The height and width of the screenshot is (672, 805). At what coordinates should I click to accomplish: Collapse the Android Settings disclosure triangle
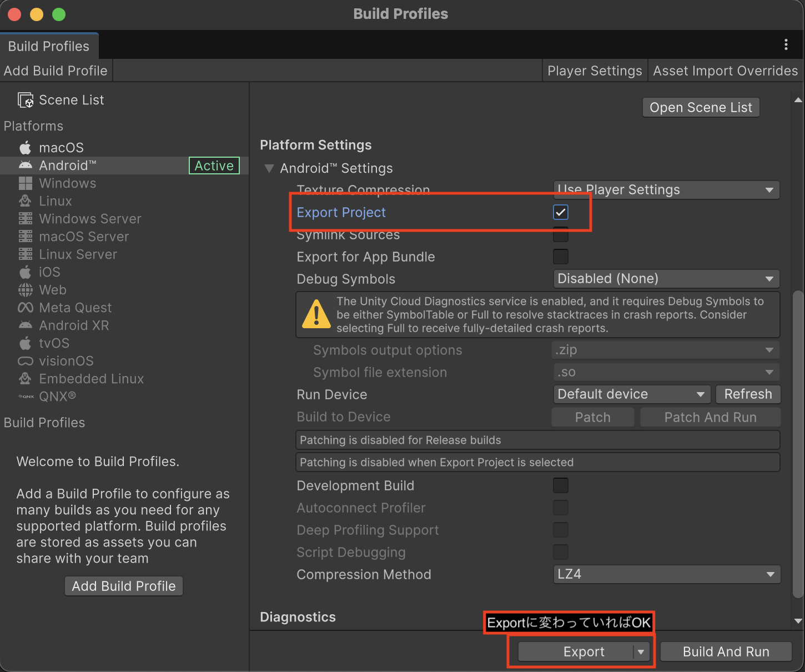(x=269, y=168)
